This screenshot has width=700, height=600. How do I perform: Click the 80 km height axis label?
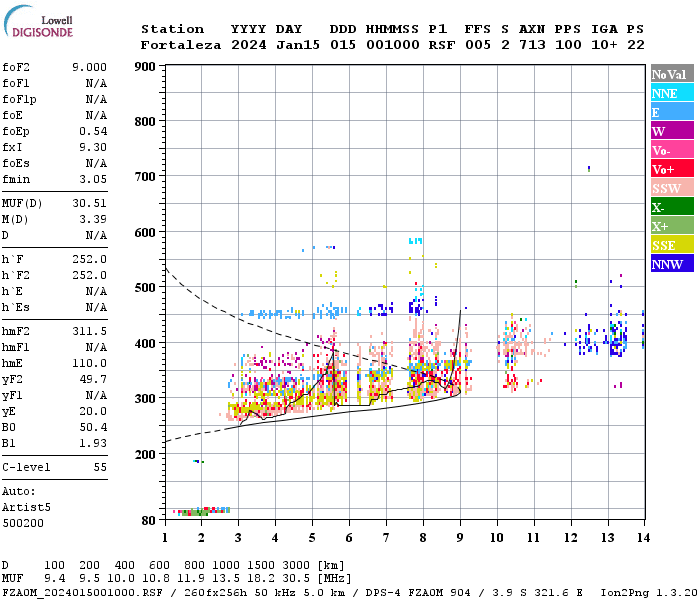click(149, 521)
